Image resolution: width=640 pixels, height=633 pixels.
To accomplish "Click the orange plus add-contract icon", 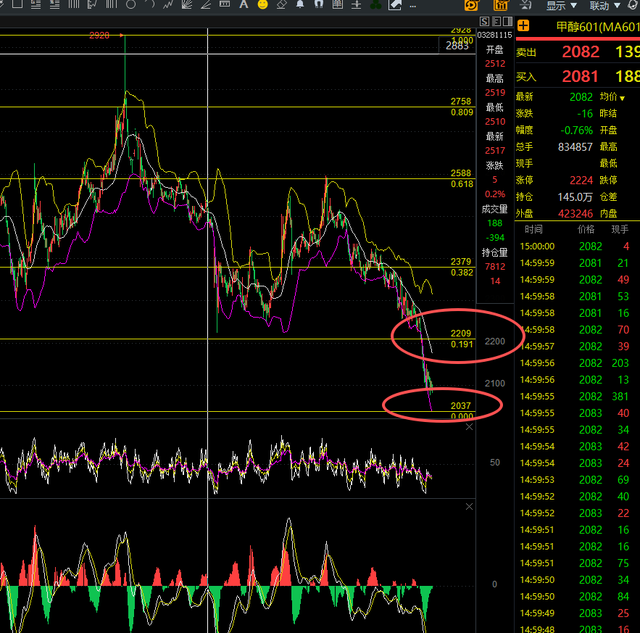I will pos(523,26).
